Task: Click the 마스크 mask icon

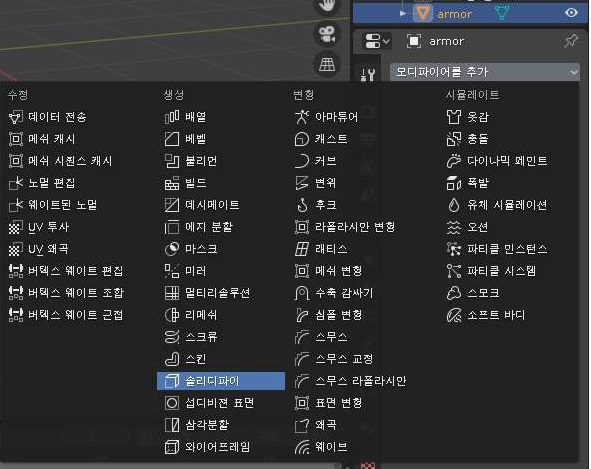Action: [172, 249]
